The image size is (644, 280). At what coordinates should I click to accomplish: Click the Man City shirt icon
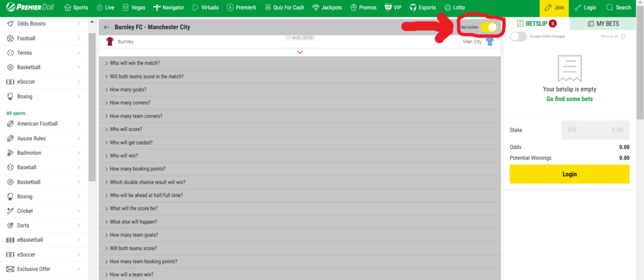pyautogui.click(x=489, y=41)
